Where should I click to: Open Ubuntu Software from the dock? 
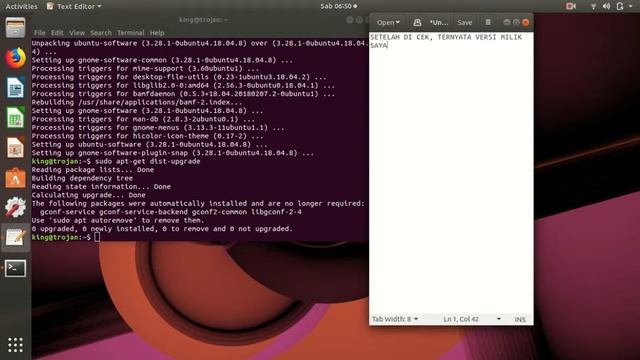(x=16, y=178)
